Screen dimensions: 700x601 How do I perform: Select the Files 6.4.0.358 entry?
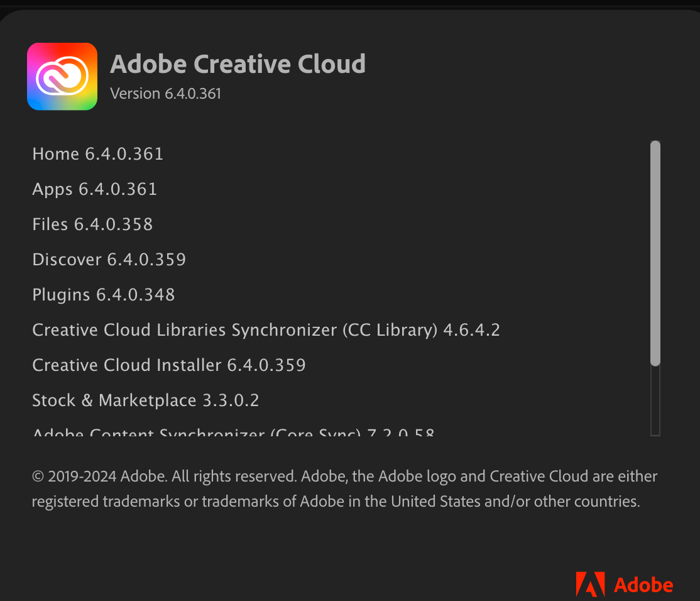click(92, 224)
